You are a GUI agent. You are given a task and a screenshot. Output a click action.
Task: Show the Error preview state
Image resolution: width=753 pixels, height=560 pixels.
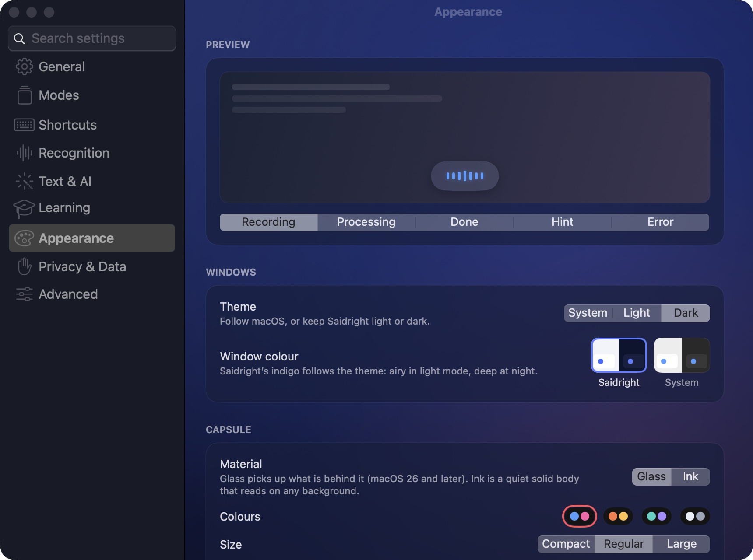pos(661,222)
